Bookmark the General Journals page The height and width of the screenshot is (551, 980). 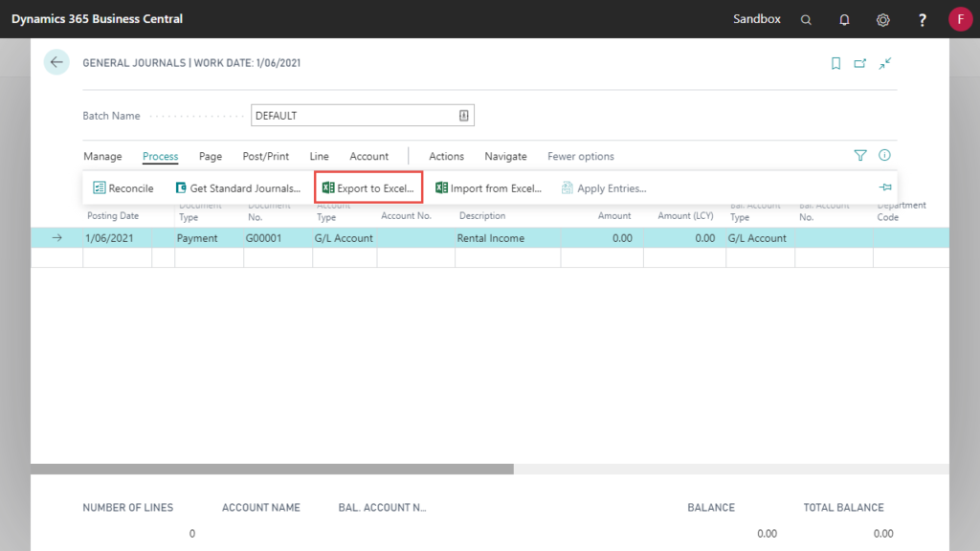pyautogui.click(x=835, y=62)
